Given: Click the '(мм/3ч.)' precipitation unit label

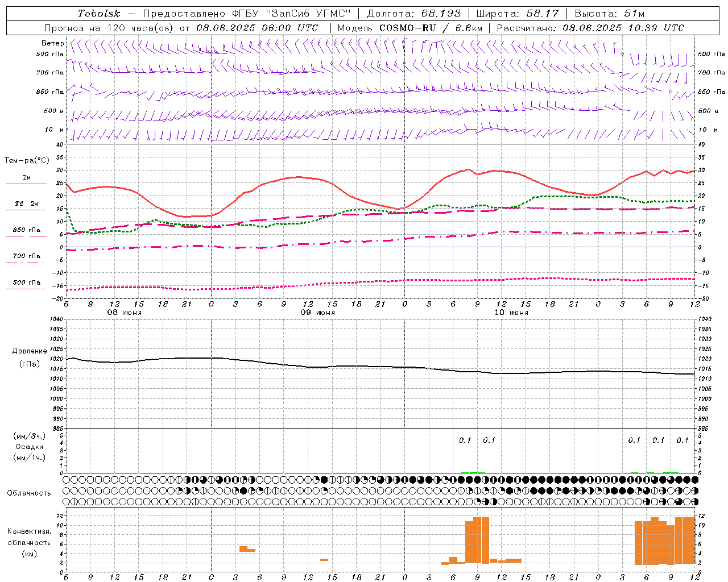Looking at the screenshot, I should 29,436.
